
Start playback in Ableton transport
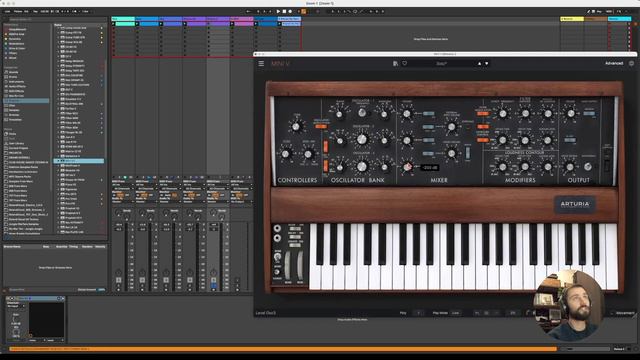click(278, 11)
